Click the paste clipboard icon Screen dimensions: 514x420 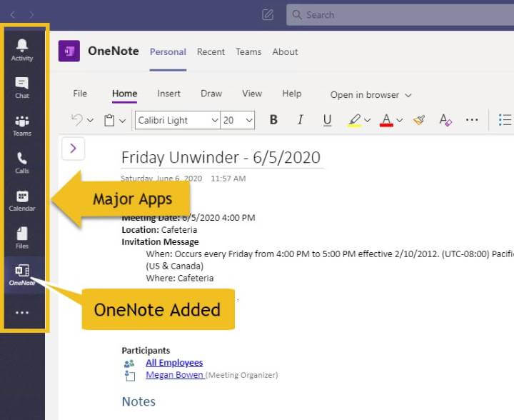pyautogui.click(x=109, y=120)
